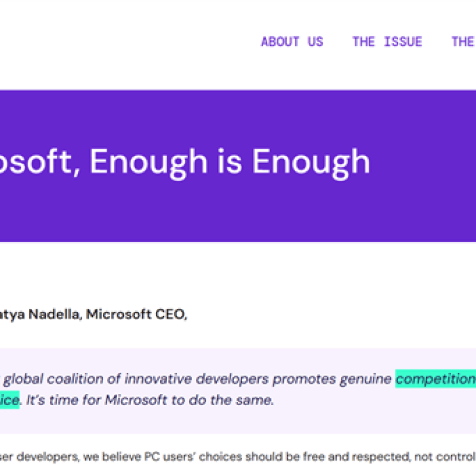Open the ABOUT US navigation link
Viewport: 476px width, 476px height.
point(292,42)
